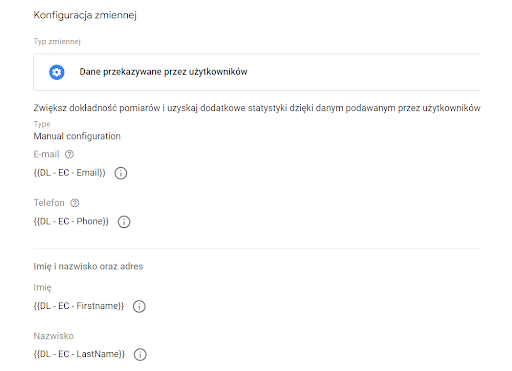512x371 pixels.
Task: Open the Telefon help question mark icon
Action: point(75,203)
